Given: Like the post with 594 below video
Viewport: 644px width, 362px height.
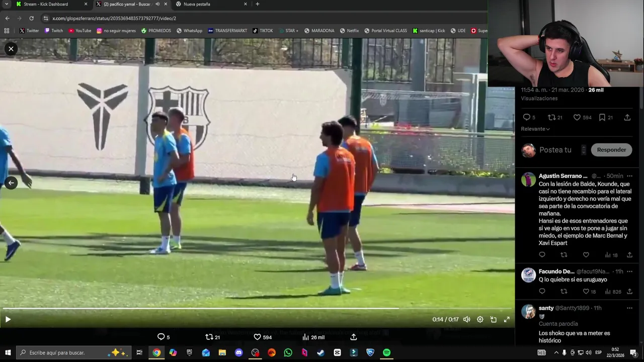Looking at the screenshot, I should [x=262, y=337].
